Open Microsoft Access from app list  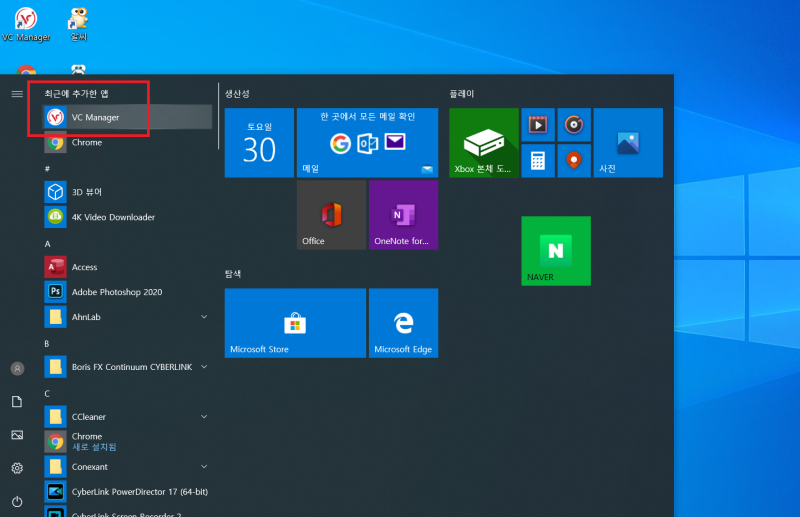(128, 267)
